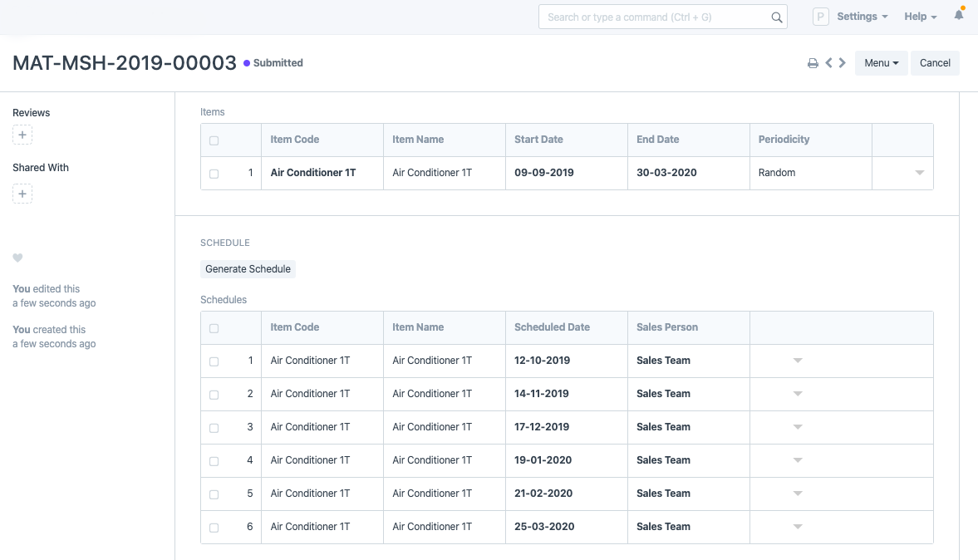978x560 pixels.
Task: Click the search magnifier icon
Action: click(x=777, y=17)
